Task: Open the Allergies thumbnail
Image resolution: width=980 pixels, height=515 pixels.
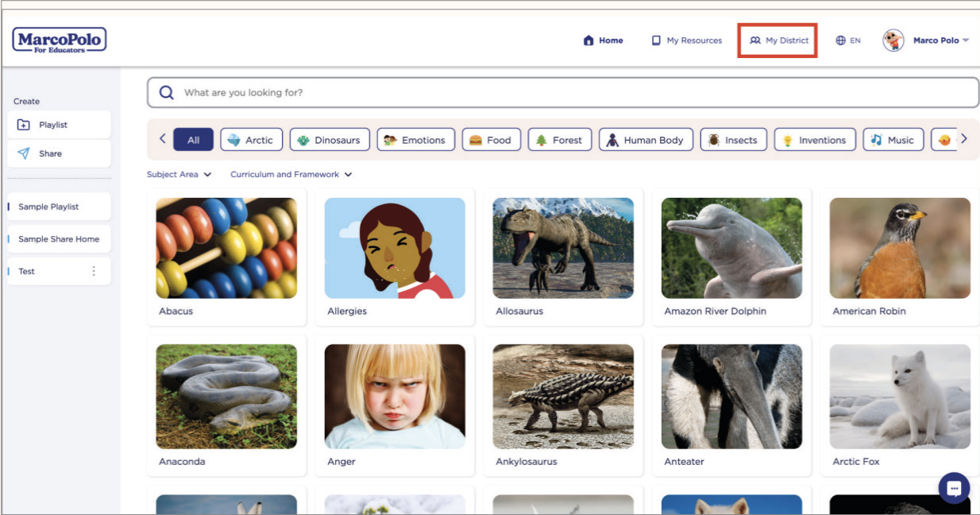Action: click(395, 248)
